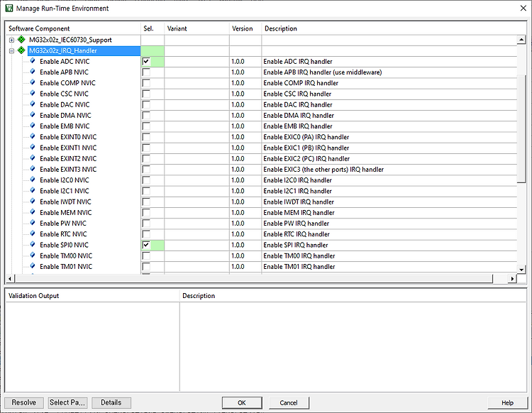
Task: Open the Help button
Action: click(x=508, y=403)
